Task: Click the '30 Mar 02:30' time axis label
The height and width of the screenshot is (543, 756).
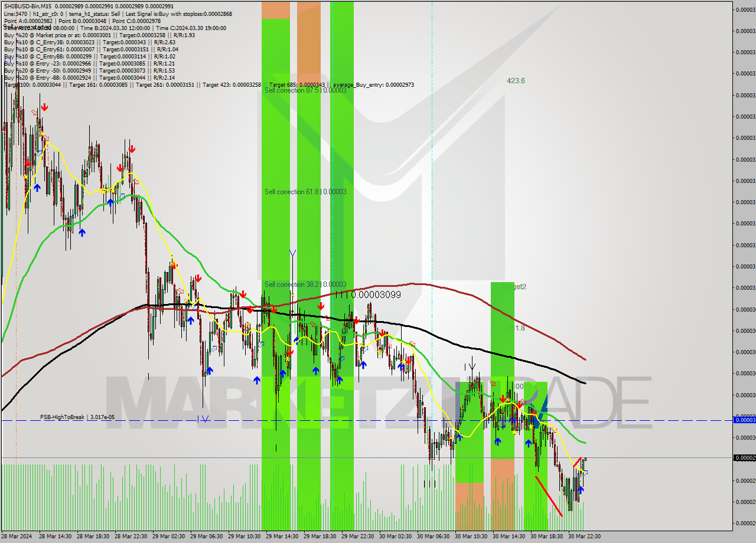Action: click(x=396, y=536)
